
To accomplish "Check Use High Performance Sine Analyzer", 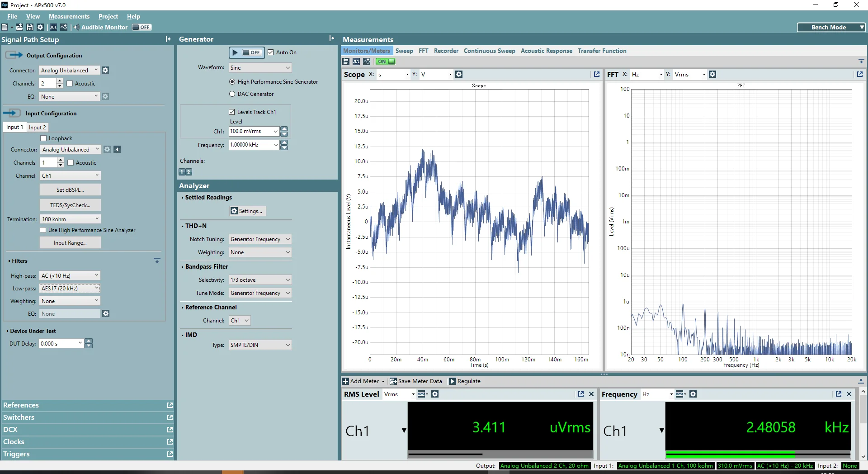I will point(43,230).
